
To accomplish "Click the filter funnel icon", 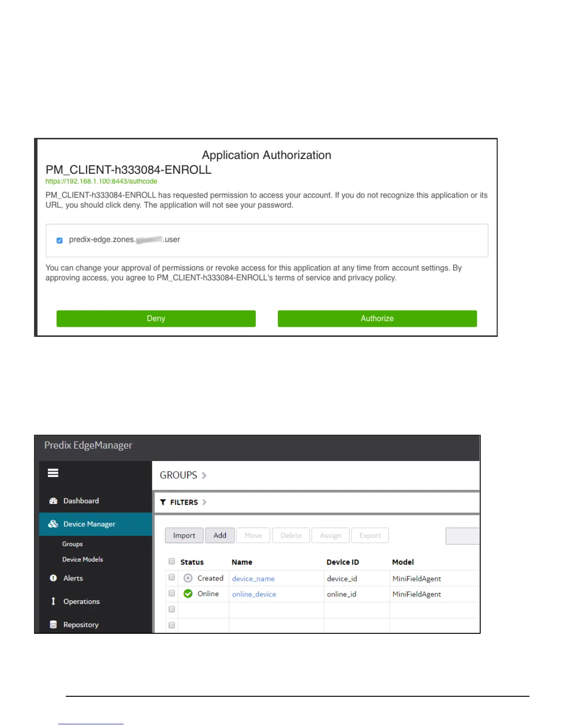I will [x=163, y=502].
